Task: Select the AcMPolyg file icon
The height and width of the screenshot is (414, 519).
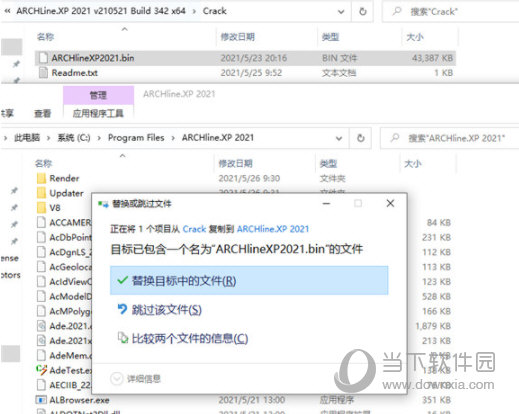Action: [41, 311]
